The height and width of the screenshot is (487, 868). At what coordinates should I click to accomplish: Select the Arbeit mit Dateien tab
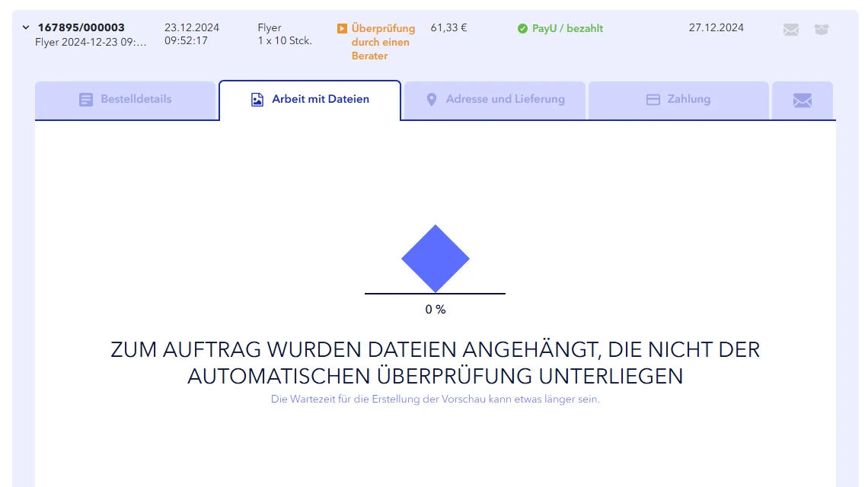pyautogui.click(x=310, y=100)
